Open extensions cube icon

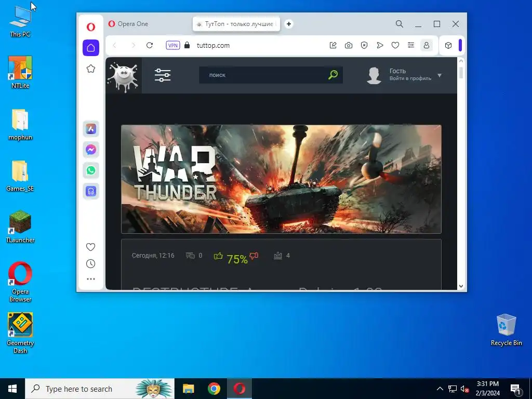[448, 45]
